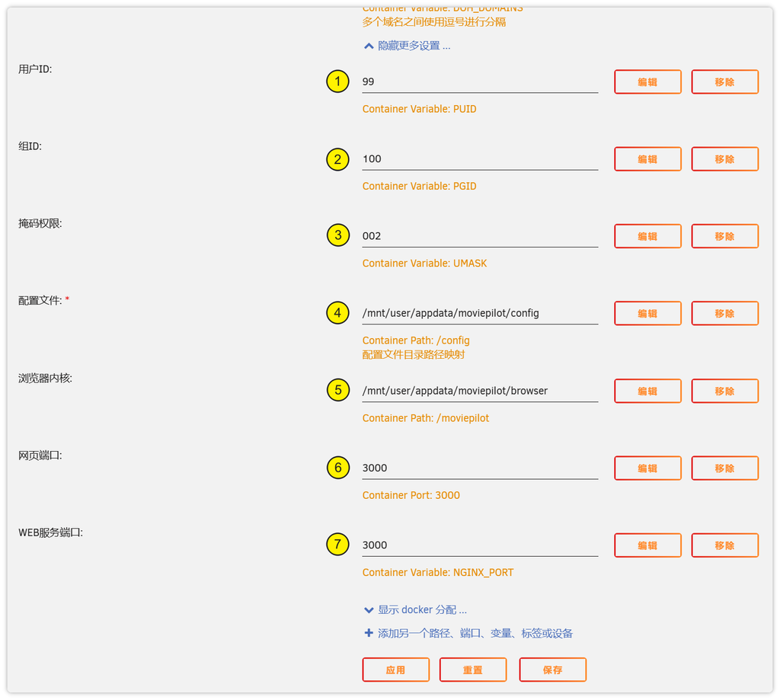Click the 配置文件 path input field
Screen dimensions: 780x700
(480, 313)
